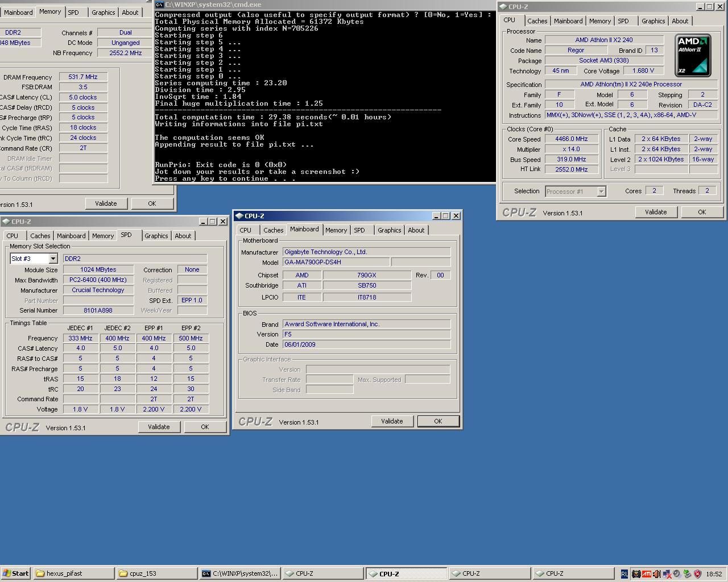728x582 pixels.
Task: Select About tab in top-left Memory window
Action: point(130,13)
